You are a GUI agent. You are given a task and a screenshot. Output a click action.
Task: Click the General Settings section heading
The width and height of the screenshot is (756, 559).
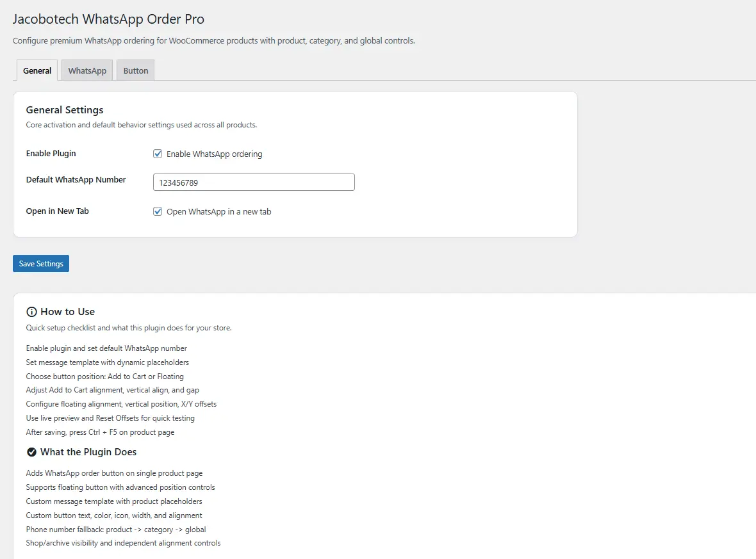(x=65, y=110)
